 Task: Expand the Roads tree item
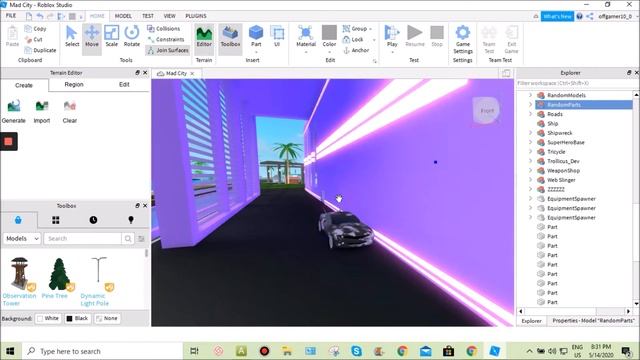tap(530, 114)
